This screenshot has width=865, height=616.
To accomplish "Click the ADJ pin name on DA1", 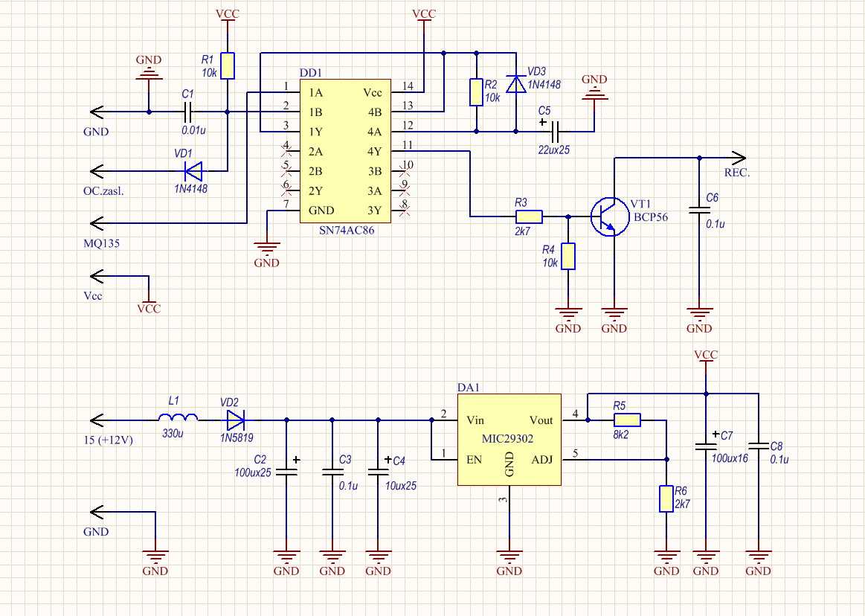I will (x=541, y=459).
